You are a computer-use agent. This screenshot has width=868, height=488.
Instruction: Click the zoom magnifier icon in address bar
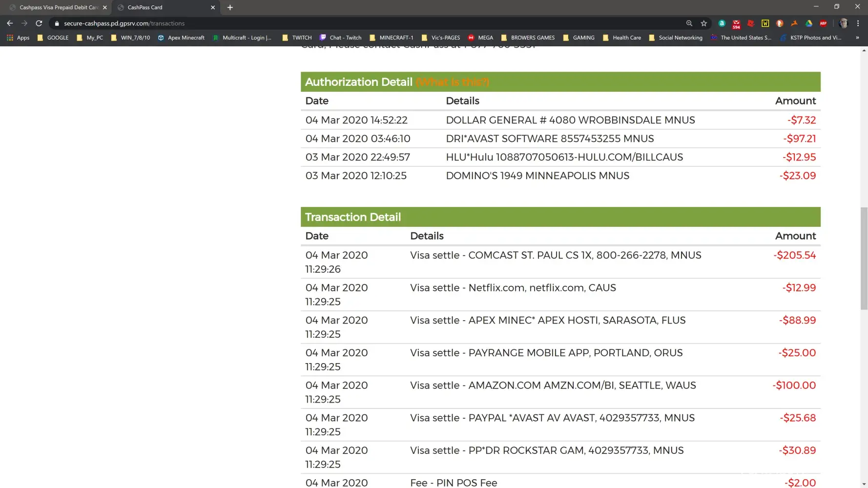click(x=689, y=23)
